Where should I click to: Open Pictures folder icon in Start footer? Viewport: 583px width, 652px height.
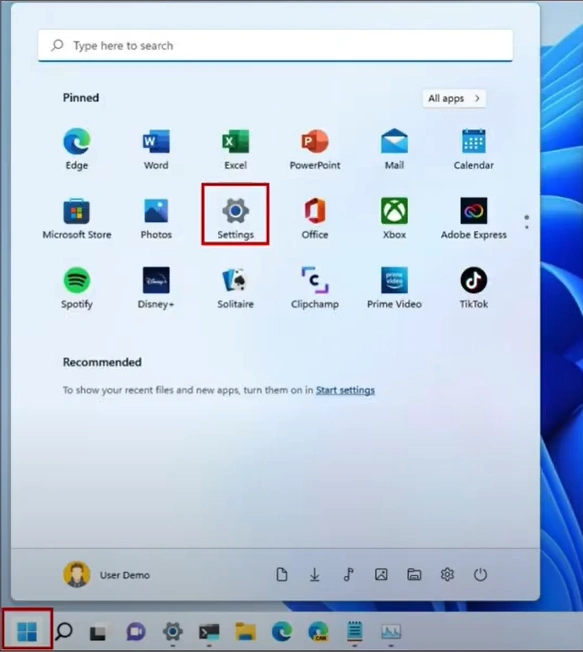(x=381, y=575)
